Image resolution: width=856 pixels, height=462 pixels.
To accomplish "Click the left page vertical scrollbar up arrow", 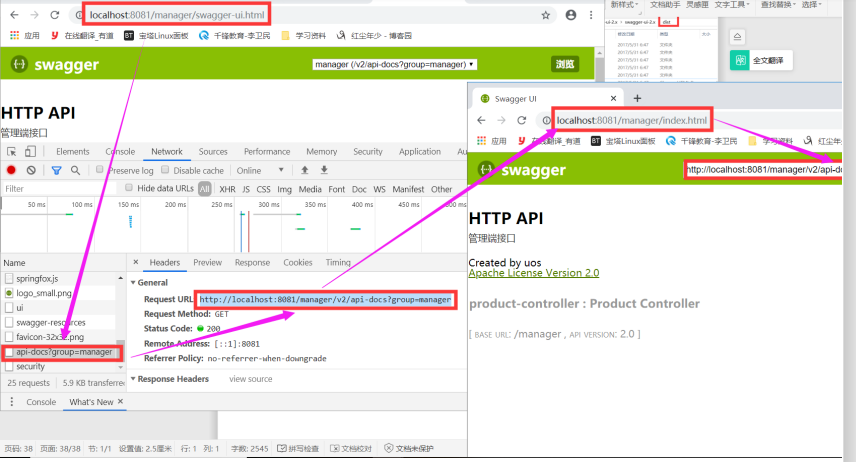I will click(x=599, y=53).
